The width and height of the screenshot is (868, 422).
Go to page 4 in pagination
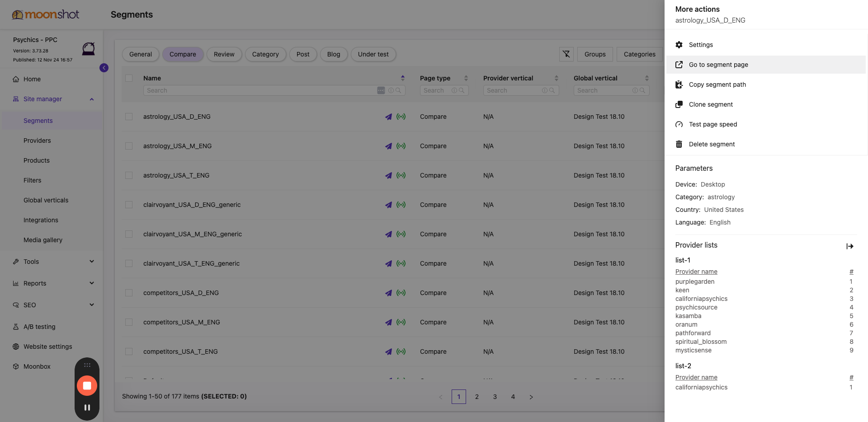pos(513,397)
